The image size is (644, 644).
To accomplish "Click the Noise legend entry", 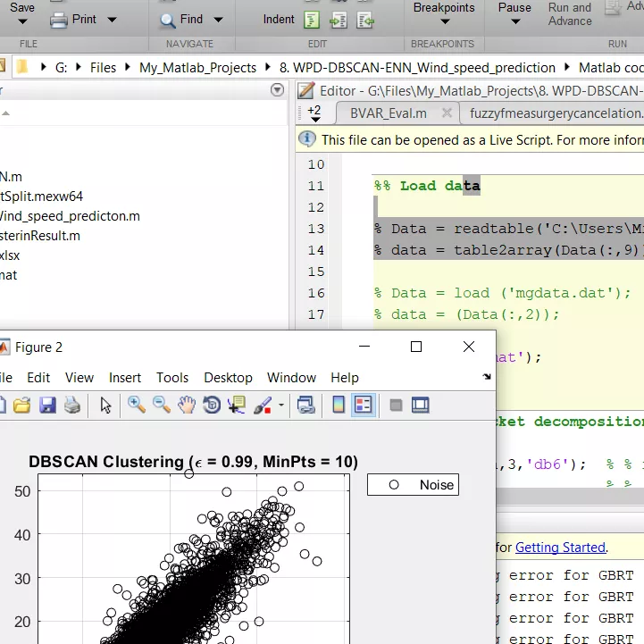I will click(413, 485).
